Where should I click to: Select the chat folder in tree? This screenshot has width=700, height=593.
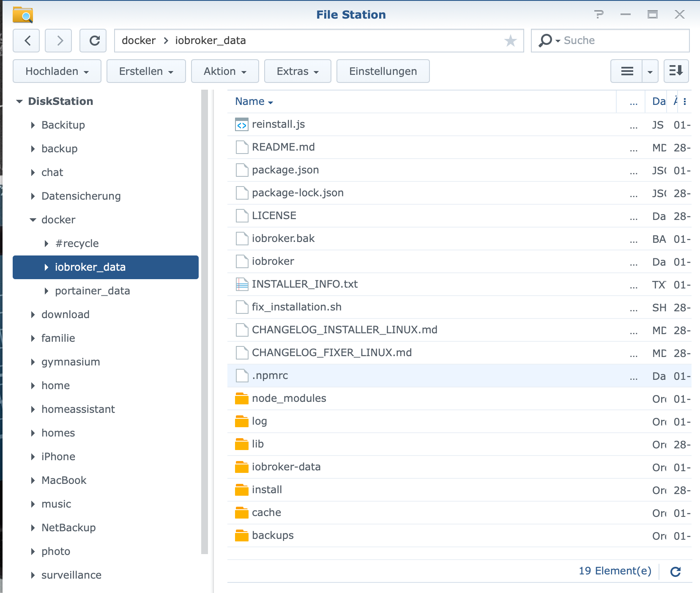(x=52, y=173)
